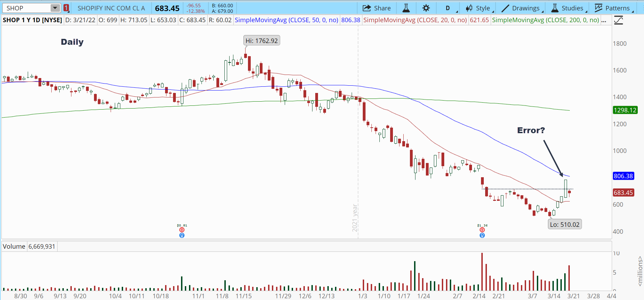Click the Hi: 1762.92 price bubble
The image size is (644, 300).
[261, 41]
